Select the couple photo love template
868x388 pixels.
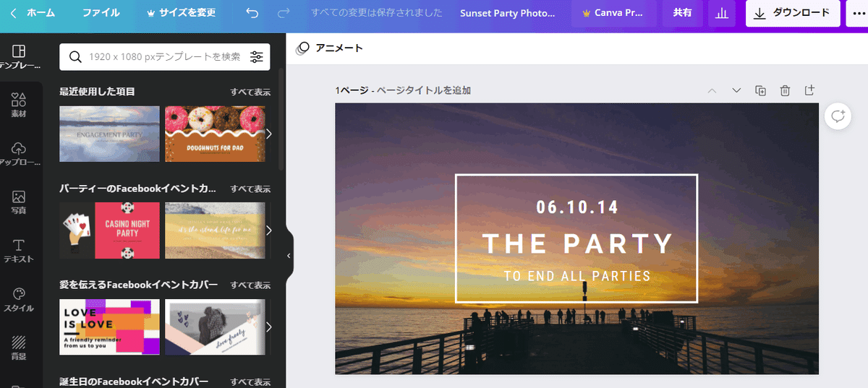tap(215, 327)
